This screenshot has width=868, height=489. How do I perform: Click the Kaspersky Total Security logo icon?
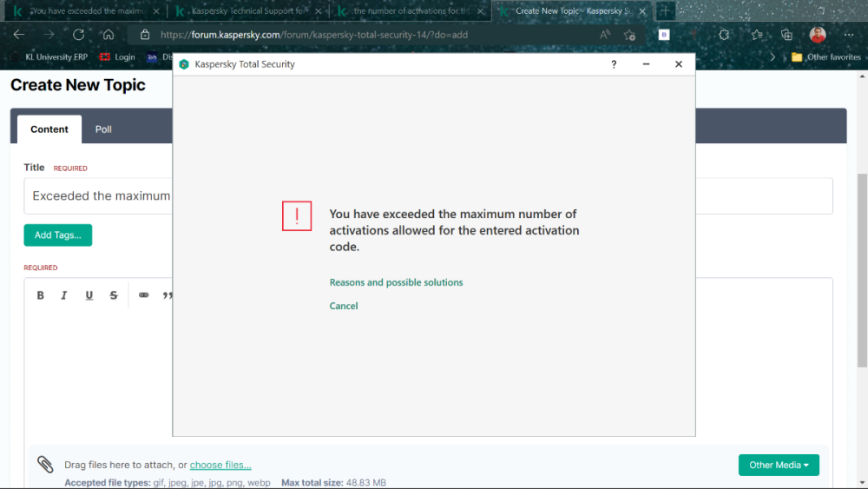coord(184,64)
